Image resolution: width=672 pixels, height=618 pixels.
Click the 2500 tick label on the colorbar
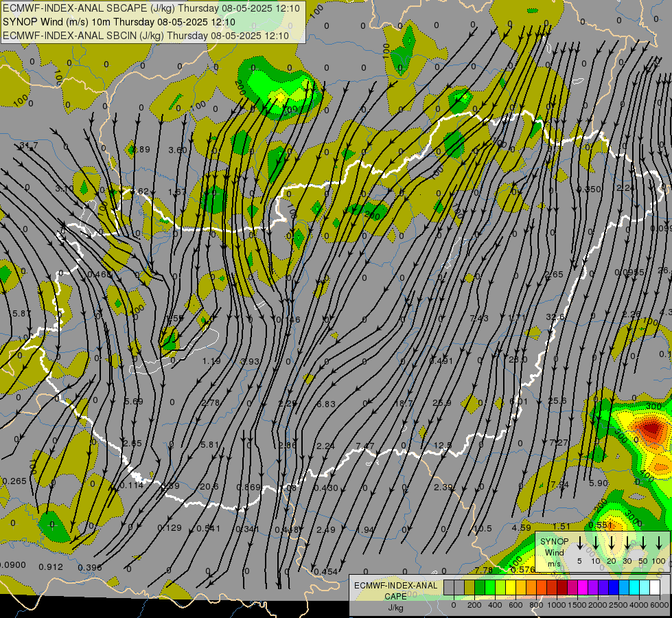coord(619,605)
